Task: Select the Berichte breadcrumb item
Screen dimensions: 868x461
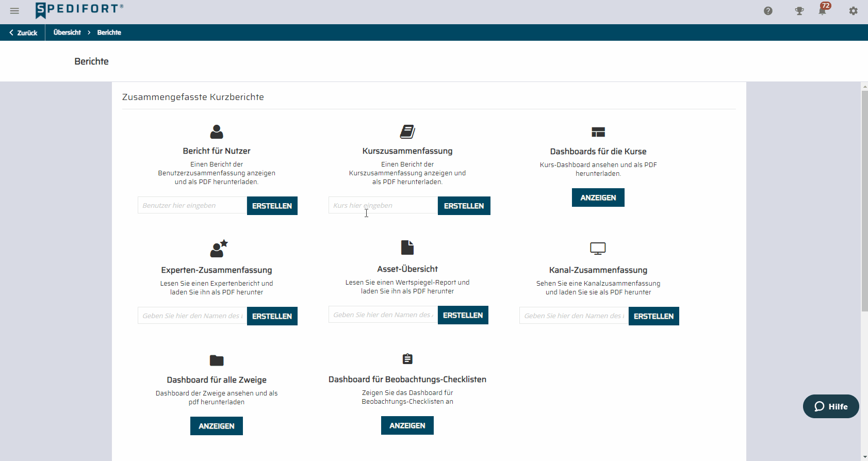Action: pyautogui.click(x=109, y=32)
